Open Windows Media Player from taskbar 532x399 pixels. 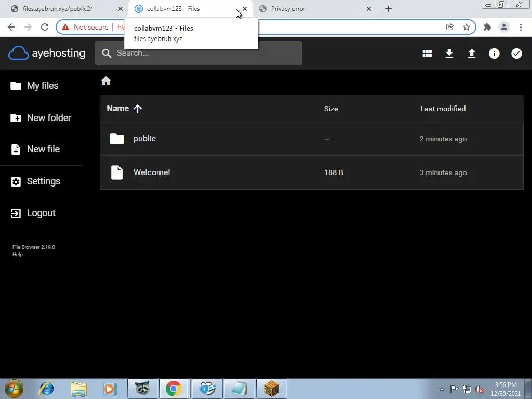coord(110,389)
